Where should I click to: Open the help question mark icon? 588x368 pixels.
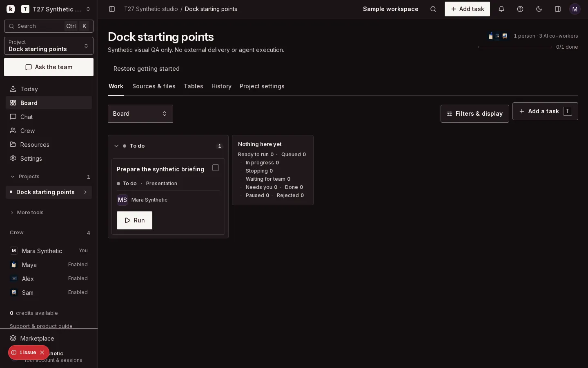(x=520, y=9)
